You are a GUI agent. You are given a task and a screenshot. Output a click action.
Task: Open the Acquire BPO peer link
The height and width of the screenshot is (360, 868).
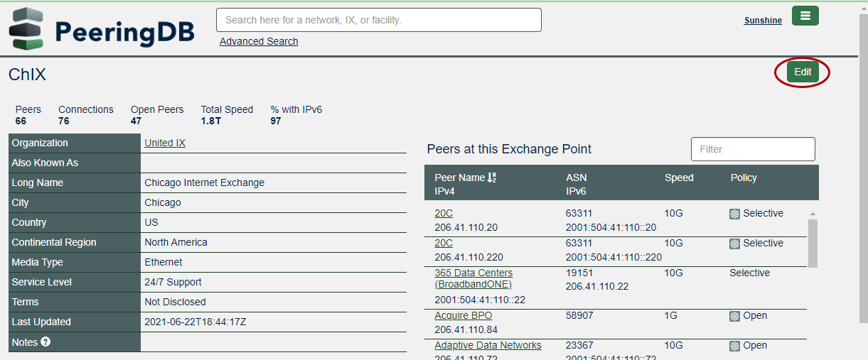pyautogui.click(x=463, y=315)
